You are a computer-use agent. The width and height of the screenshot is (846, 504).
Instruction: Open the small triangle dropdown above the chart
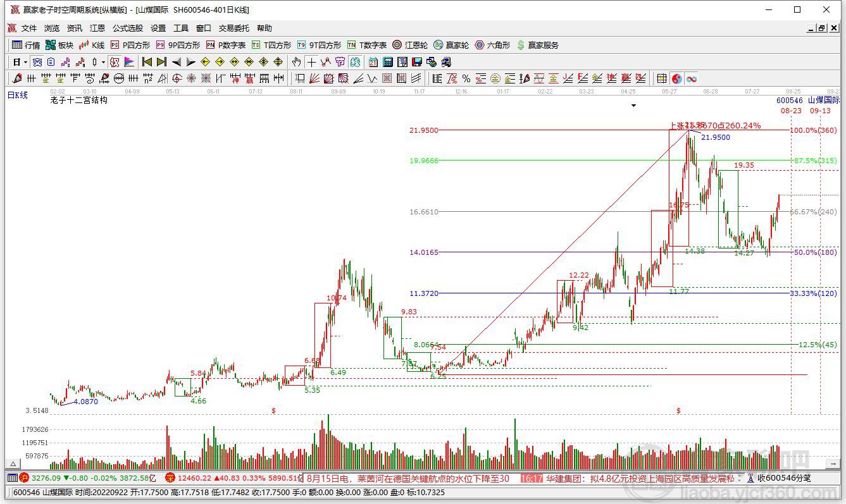tap(634, 106)
